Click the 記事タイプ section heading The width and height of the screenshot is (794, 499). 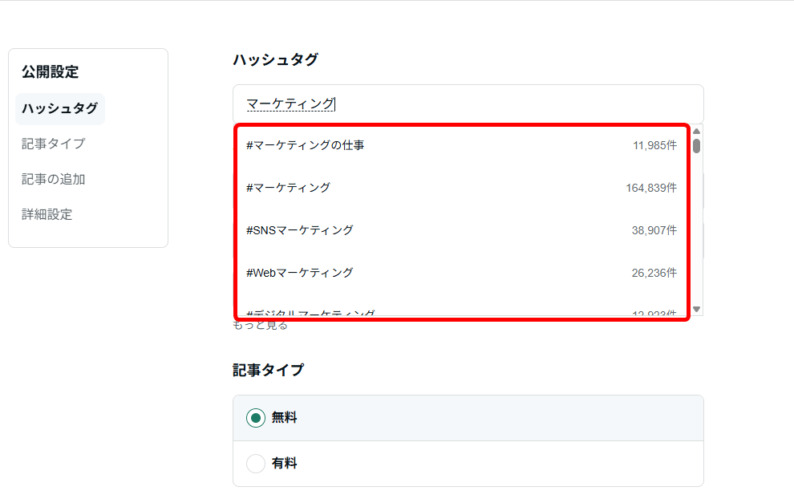coord(269,370)
